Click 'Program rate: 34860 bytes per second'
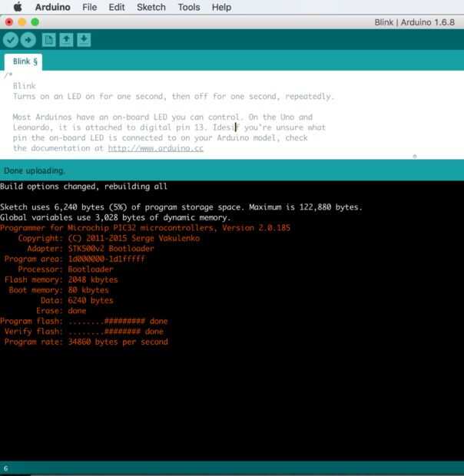464x476 pixels. click(86, 342)
